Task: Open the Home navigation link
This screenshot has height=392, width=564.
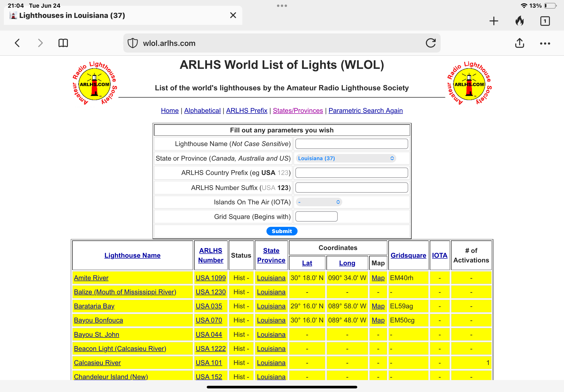Action: click(170, 110)
